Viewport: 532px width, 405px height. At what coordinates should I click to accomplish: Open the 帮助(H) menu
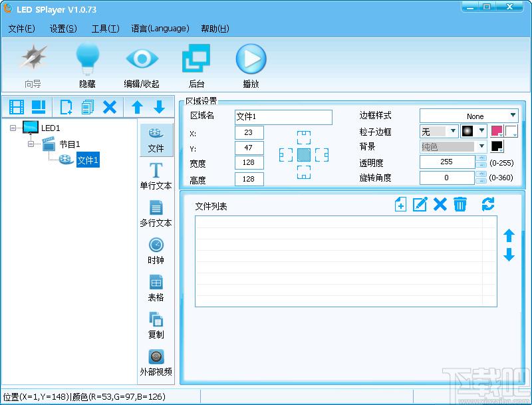coord(215,29)
